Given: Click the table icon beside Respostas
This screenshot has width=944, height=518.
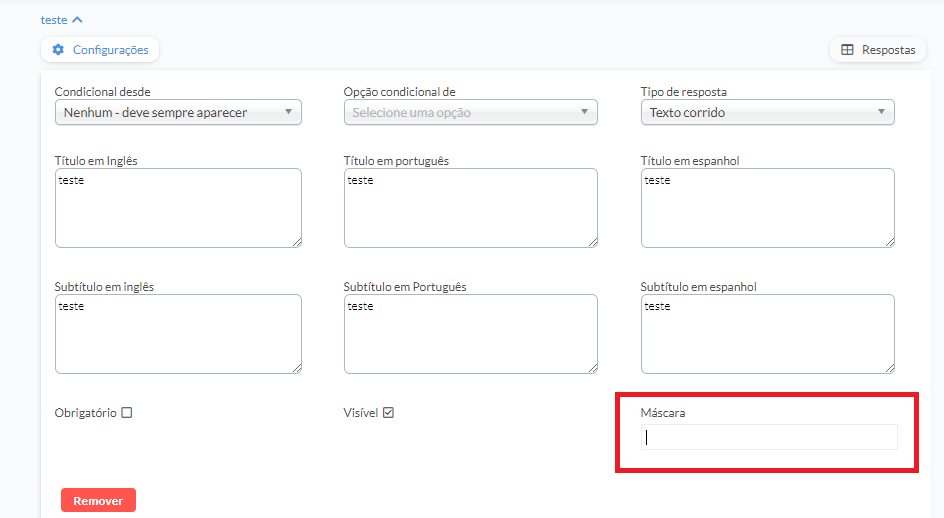Looking at the screenshot, I should click(x=847, y=49).
